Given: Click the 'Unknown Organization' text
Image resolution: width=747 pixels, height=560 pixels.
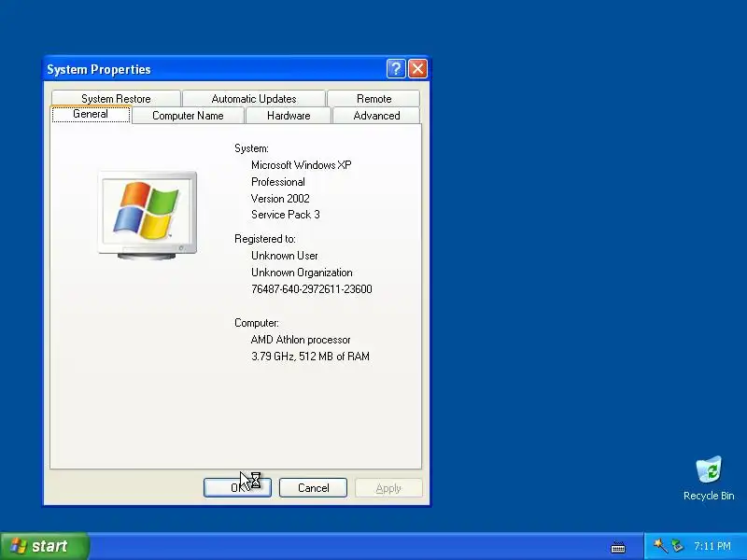Looking at the screenshot, I should 302,273.
